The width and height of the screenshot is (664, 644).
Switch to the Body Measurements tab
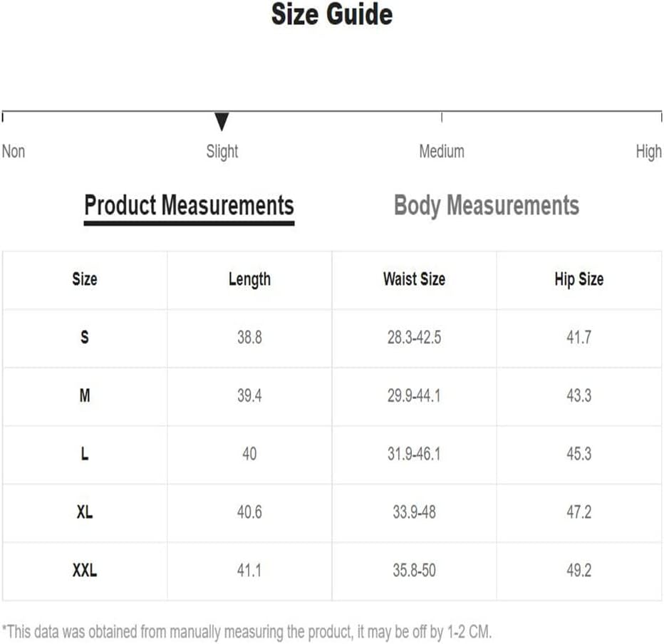coord(486,206)
